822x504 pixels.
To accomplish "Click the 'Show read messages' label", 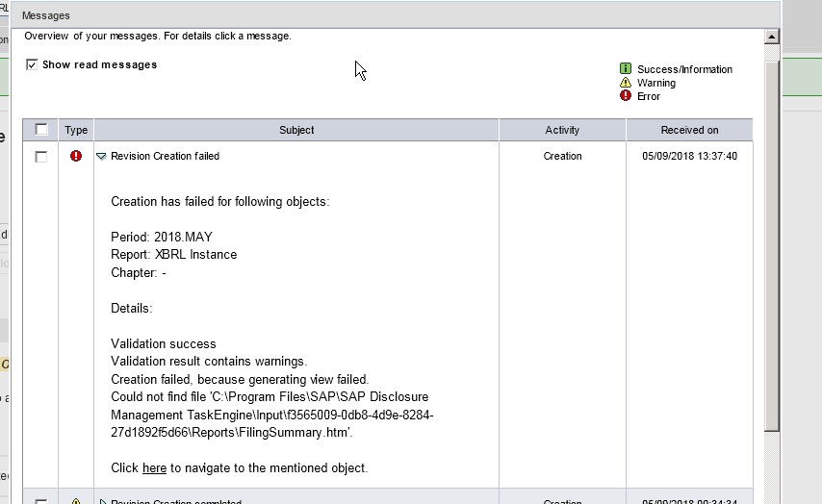I will 99,65.
